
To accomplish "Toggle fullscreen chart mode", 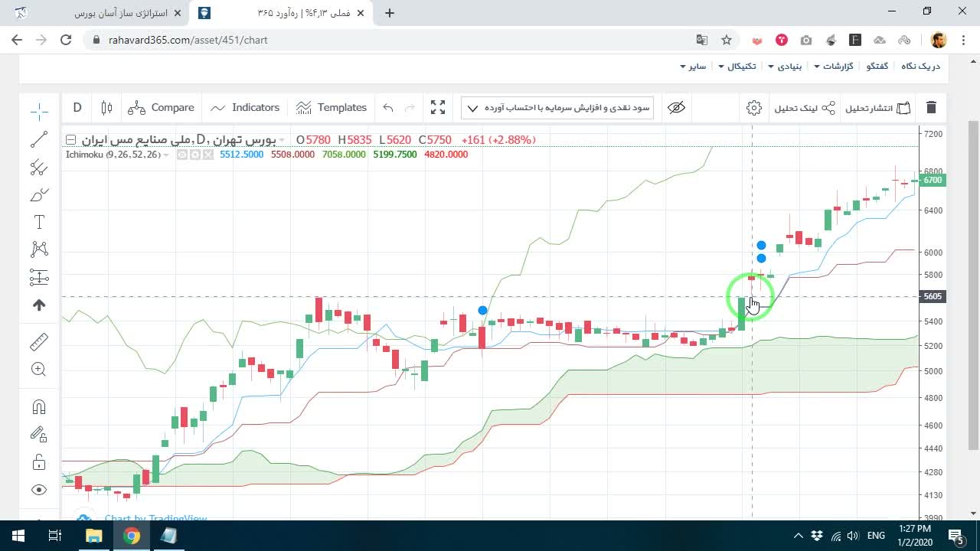I will click(438, 108).
